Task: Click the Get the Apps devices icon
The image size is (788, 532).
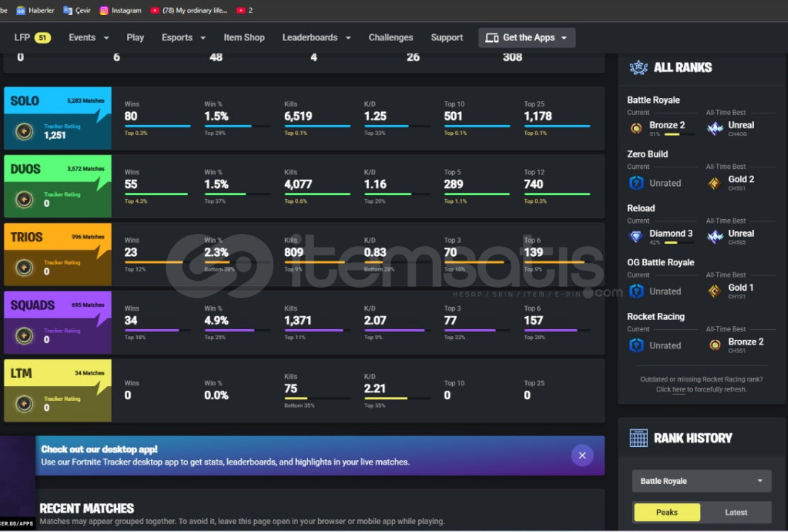Action: tap(491, 38)
